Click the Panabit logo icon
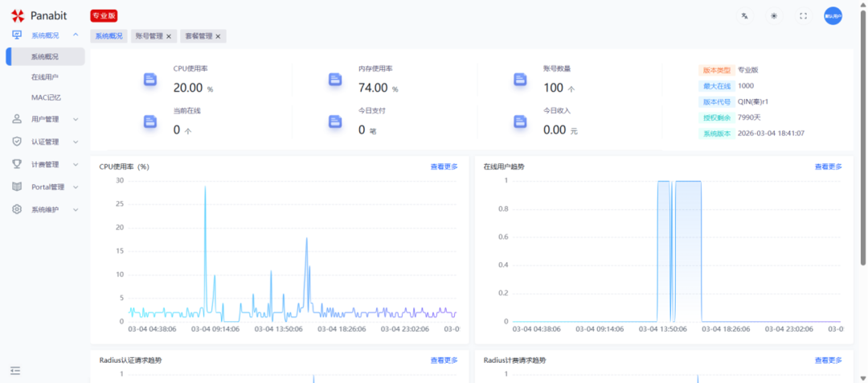Screen dimensions: 868x383 point(18,15)
